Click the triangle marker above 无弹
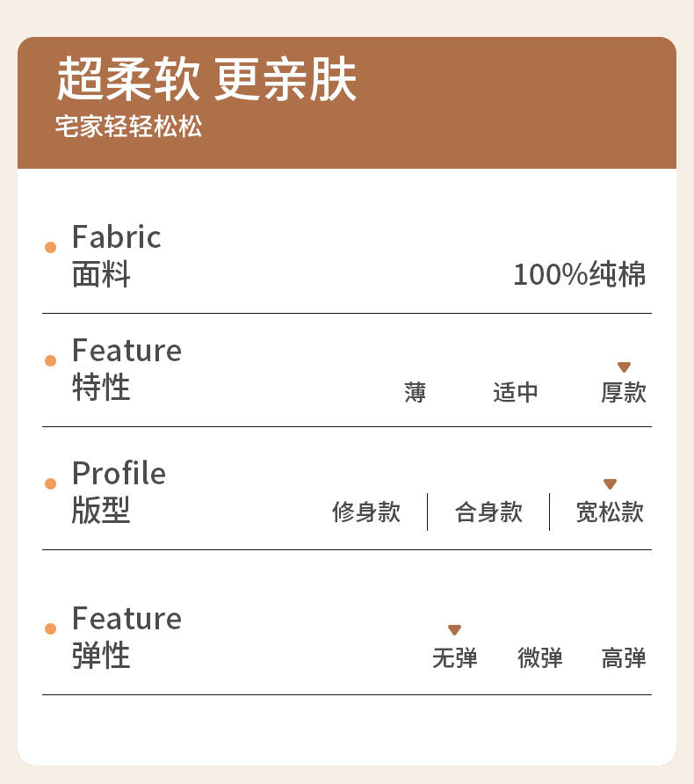This screenshot has height=784, width=694. (454, 630)
